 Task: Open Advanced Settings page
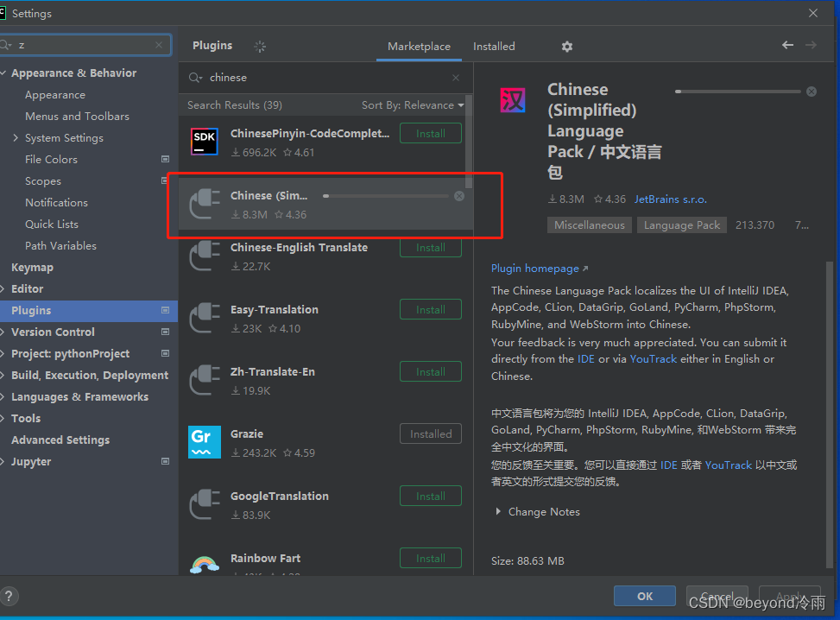60,440
